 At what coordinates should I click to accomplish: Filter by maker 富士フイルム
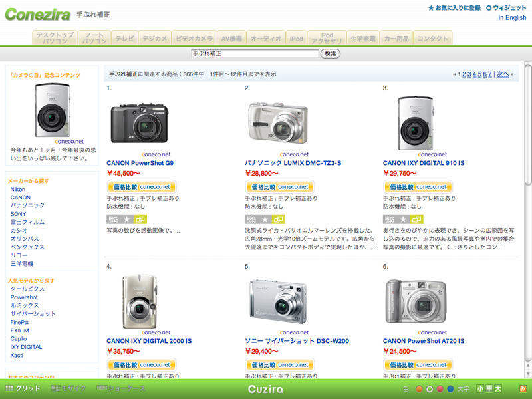click(x=27, y=222)
